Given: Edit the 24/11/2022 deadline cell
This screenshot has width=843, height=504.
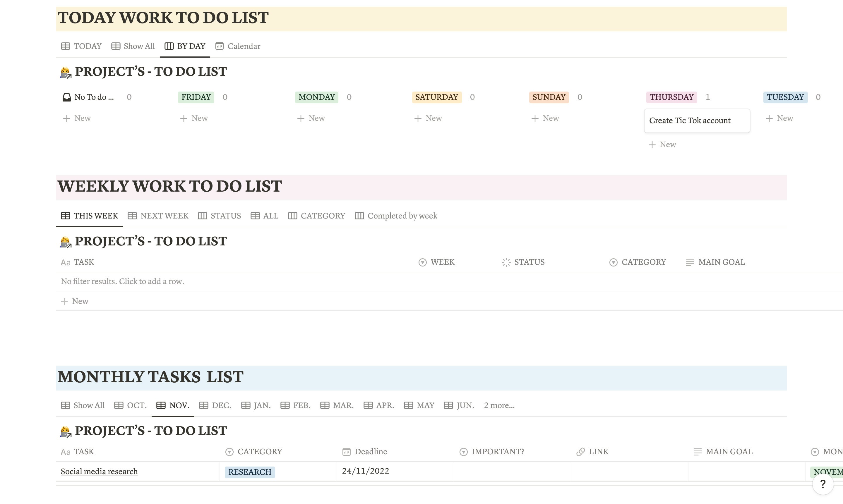Looking at the screenshot, I should (395, 472).
